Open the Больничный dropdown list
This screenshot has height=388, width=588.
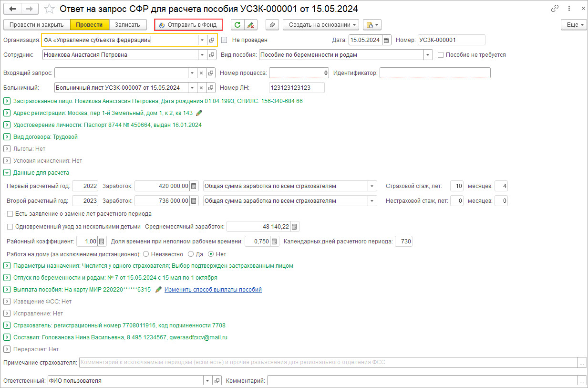click(x=192, y=88)
